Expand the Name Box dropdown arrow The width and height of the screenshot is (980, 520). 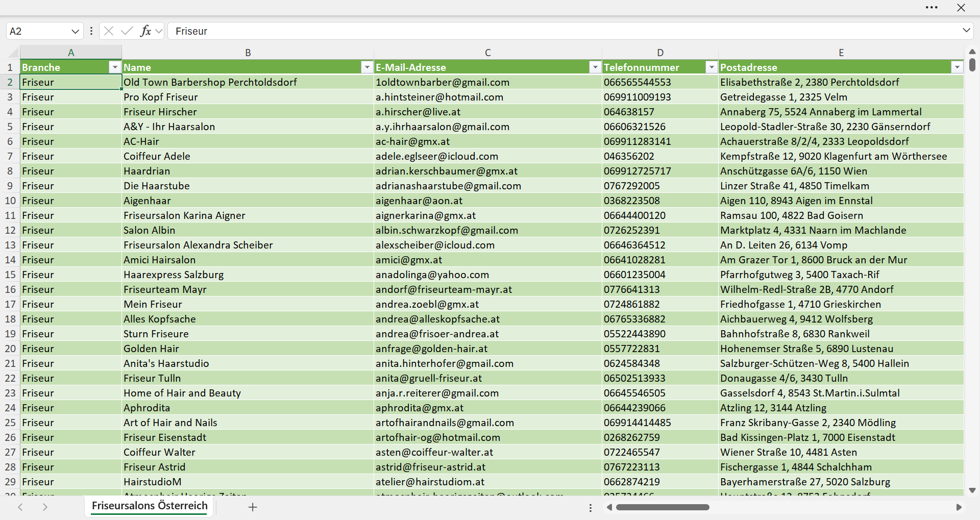tap(76, 31)
